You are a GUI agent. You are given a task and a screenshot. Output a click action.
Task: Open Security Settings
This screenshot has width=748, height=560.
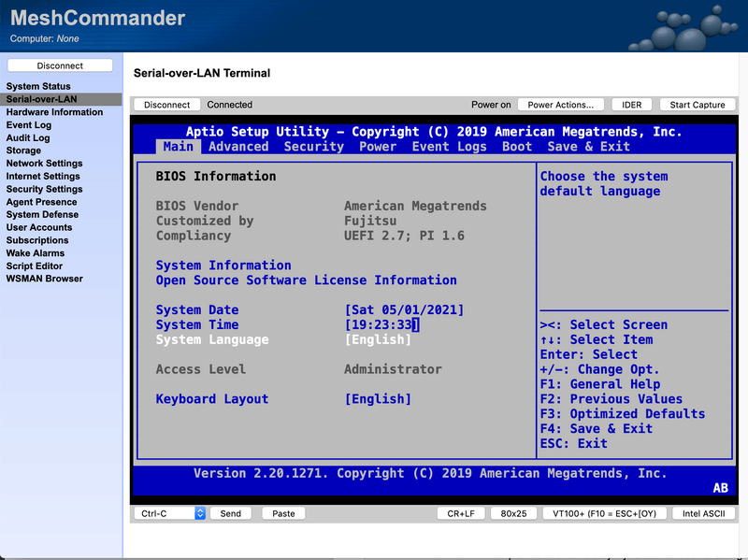(44, 189)
